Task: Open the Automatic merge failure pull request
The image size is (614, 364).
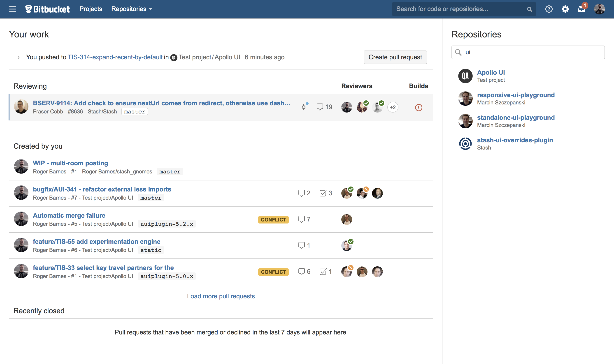Action: click(x=69, y=215)
